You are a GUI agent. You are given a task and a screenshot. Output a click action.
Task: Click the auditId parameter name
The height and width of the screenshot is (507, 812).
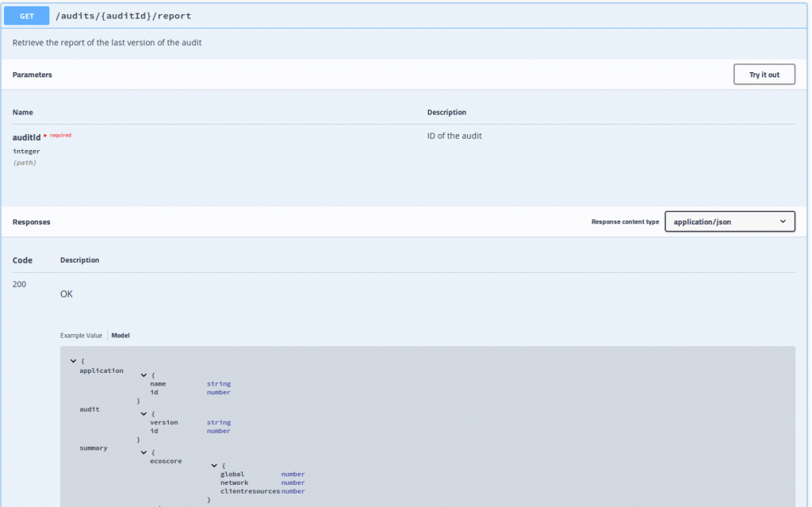pos(26,137)
